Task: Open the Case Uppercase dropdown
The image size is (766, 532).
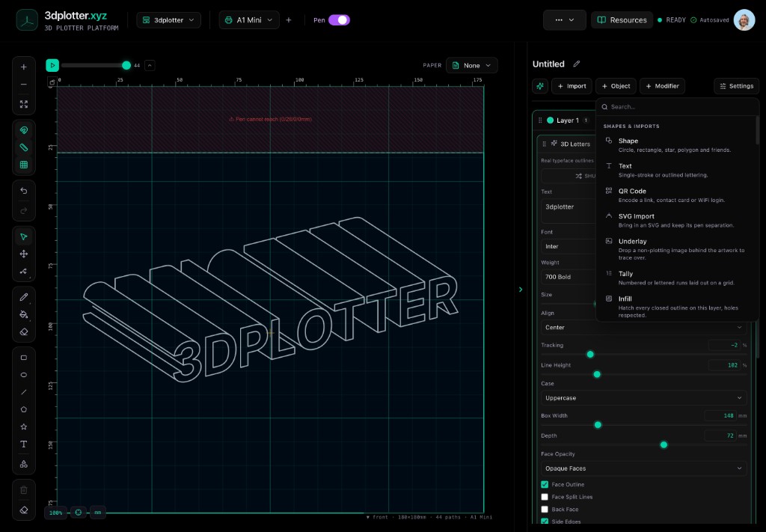Action: (643, 397)
